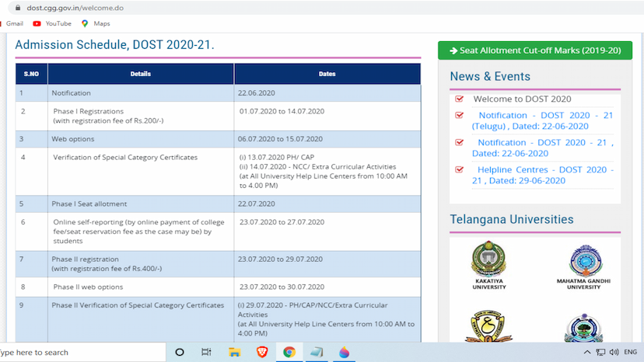Click the Windows taskbar search box
This screenshot has height=362, width=644.
point(82,353)
